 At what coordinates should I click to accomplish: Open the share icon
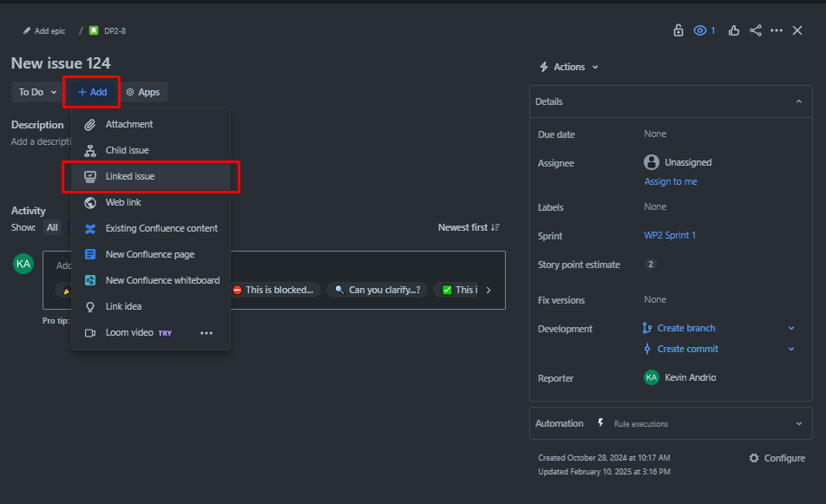[756, 30]
